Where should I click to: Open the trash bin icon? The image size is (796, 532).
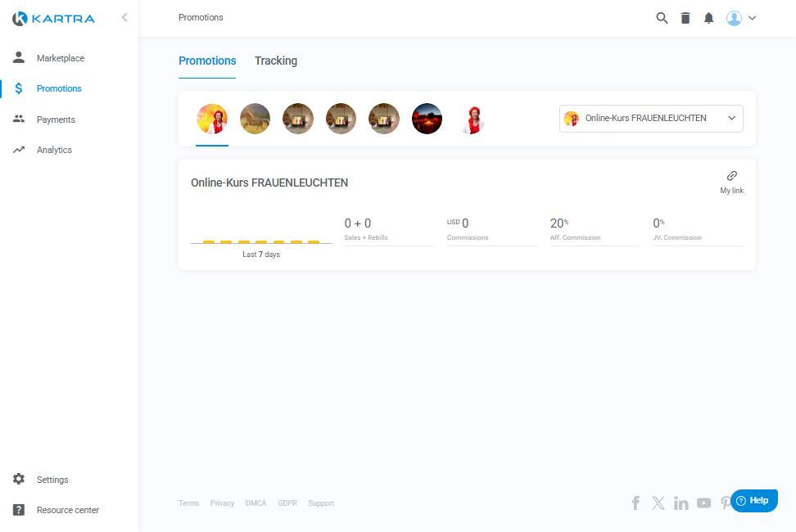point(685,18)
